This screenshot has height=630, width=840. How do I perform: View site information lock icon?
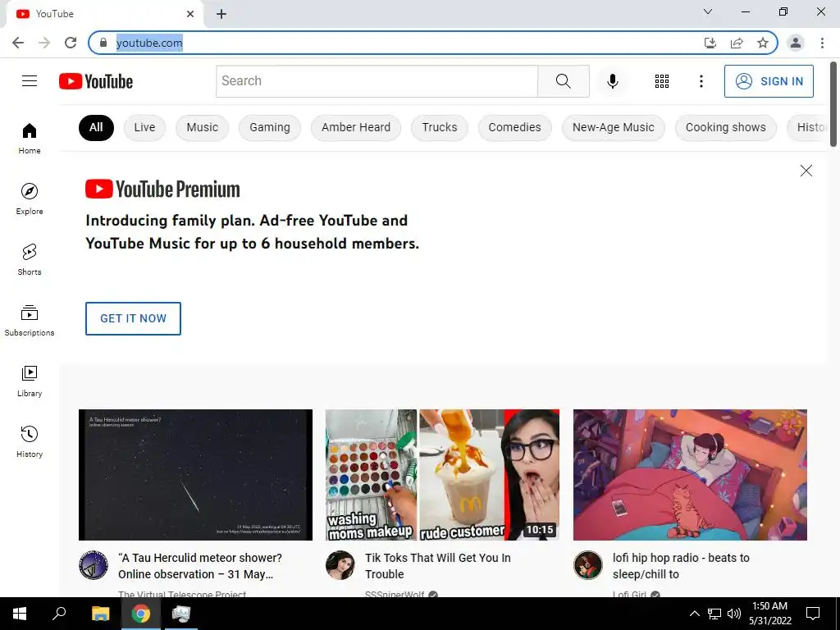103,43
